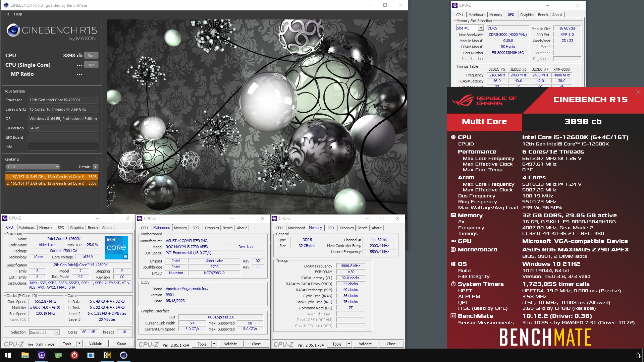Click the Cinebench title bar app icon

click(6, 5)
